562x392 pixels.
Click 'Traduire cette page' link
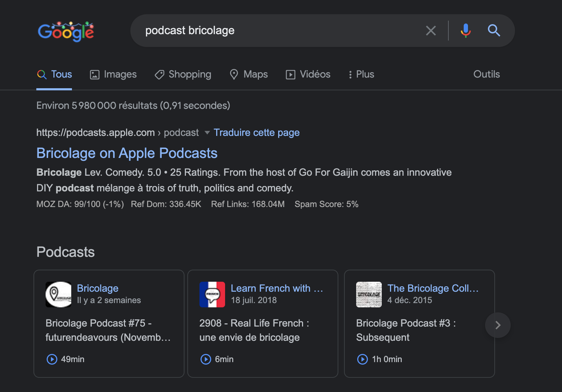pyautogui.click(x=257, y=132)
